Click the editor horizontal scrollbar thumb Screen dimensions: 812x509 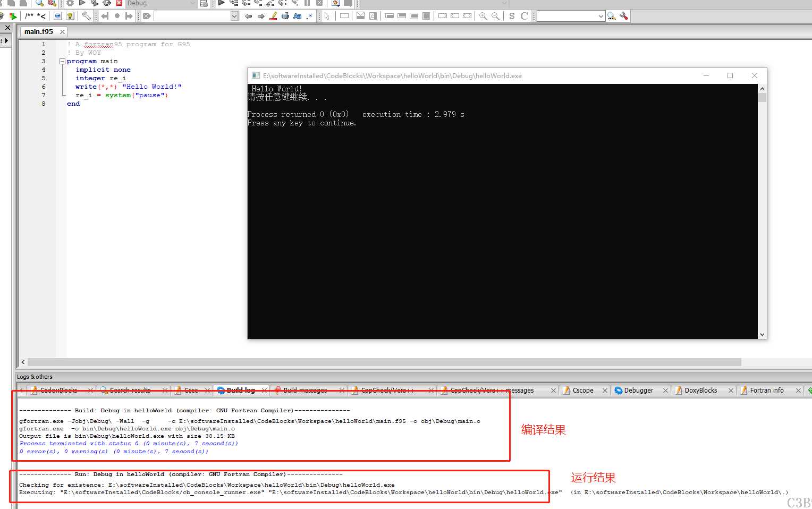(384, 362)
